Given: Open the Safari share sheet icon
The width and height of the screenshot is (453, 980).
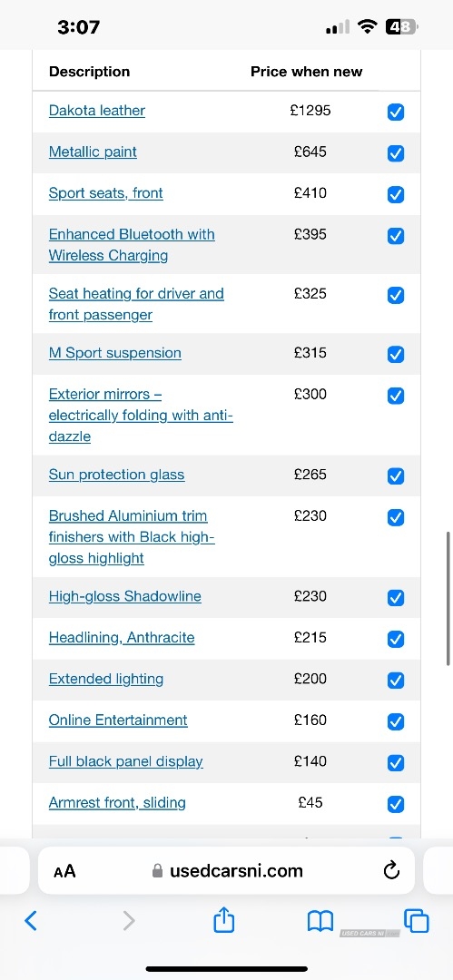Looking at the screenshot, I should (x=224, y=918).
